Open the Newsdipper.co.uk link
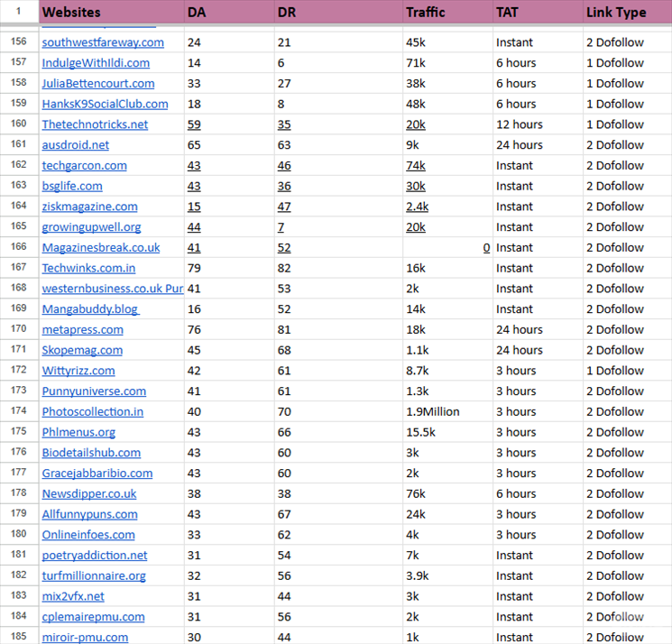This screenshot has width=672, height=644. click(89, 494)
